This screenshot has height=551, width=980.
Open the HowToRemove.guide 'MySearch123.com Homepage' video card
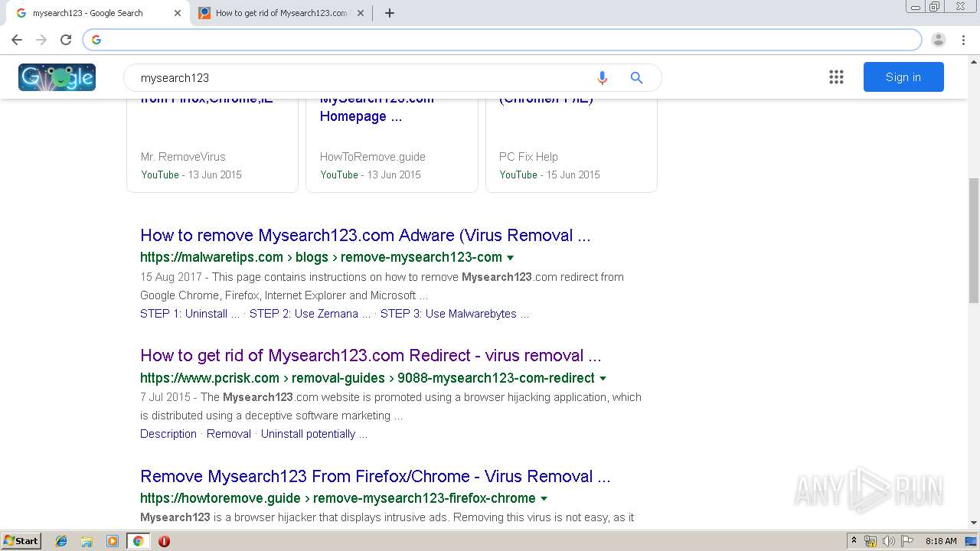[392, 145]
